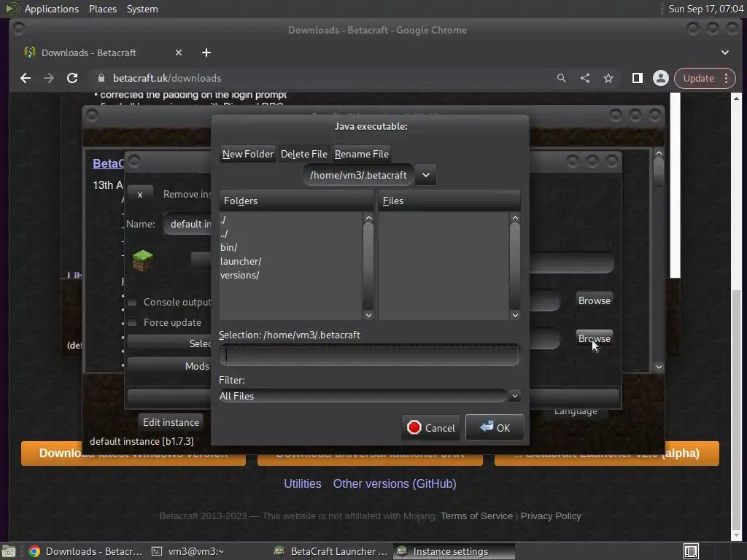Click the Files column header
Screen dimensions: 747x560
[x=449, y=201]
